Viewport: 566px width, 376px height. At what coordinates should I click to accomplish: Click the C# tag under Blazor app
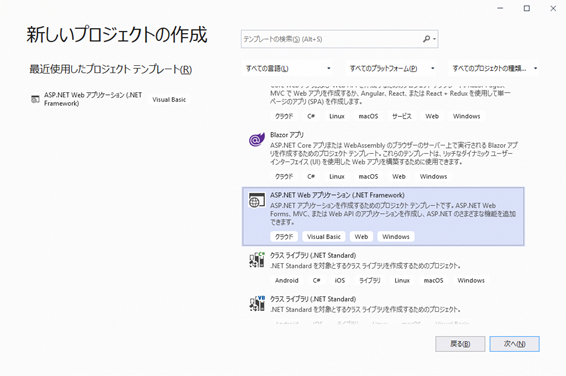pos(311,176)
